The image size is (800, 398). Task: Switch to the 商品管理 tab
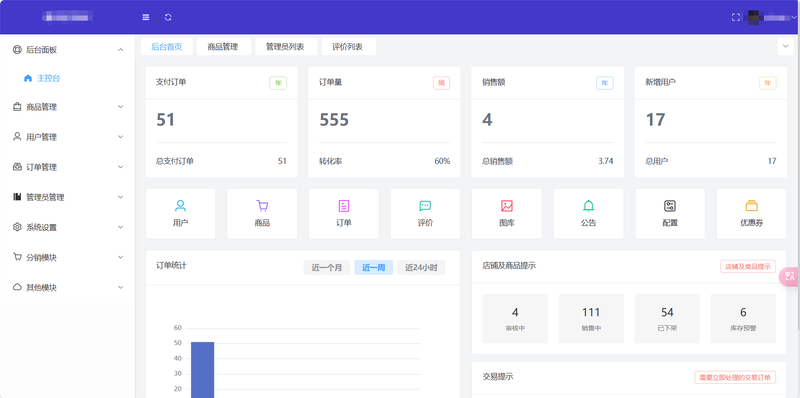point(223,46)
